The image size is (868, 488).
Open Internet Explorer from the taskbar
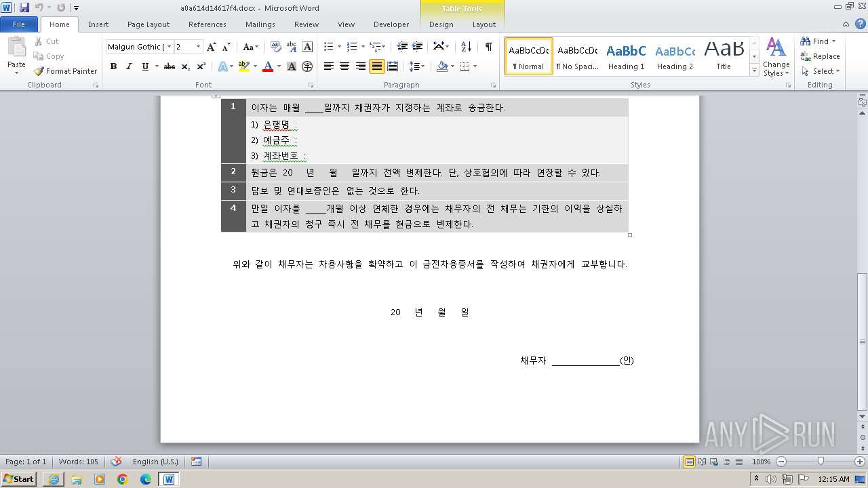coord(54,479)
